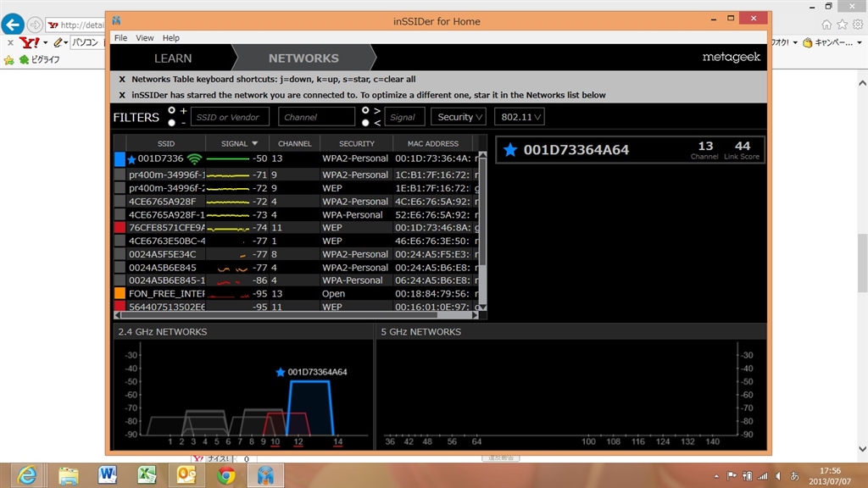The height and width of the screenshot is (488, 868).
Task: Click the browser forward arrow button
Action: 35,25
